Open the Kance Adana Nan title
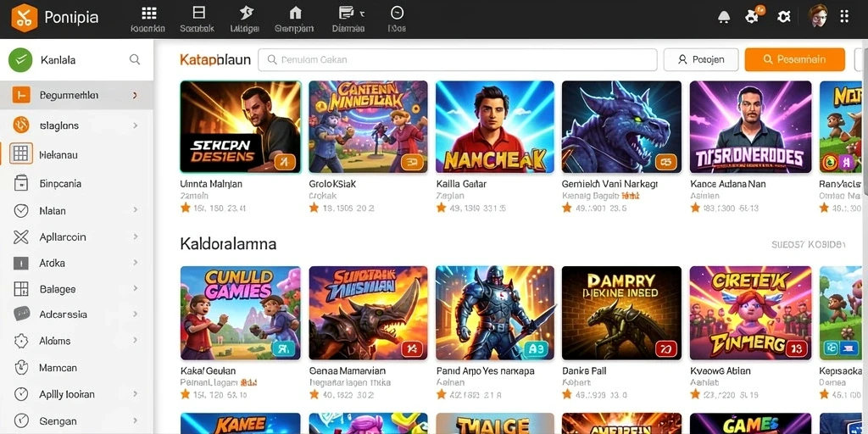This screenshot has height=434, width=868. (728, 184)
